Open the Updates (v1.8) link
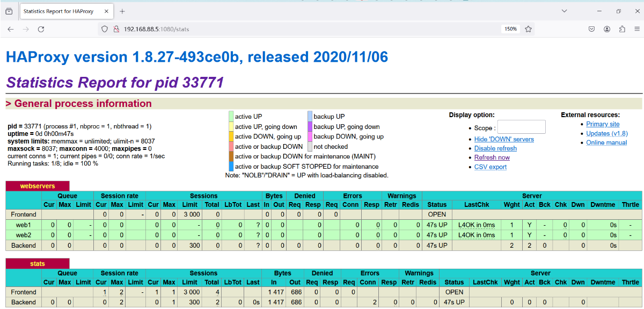Viewport: 644px width, 309px height. [x=607, y=133]
